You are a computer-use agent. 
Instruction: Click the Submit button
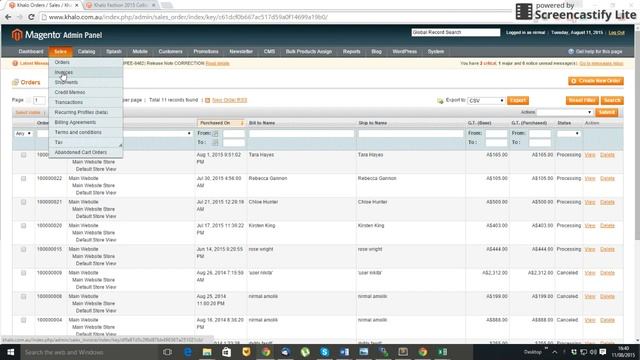click(607, 112)
